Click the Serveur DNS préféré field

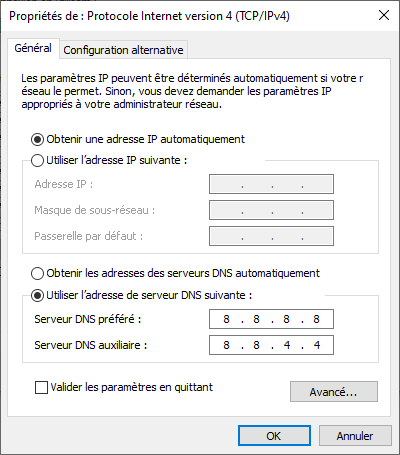pyautogui.click(x=271, y=319)
